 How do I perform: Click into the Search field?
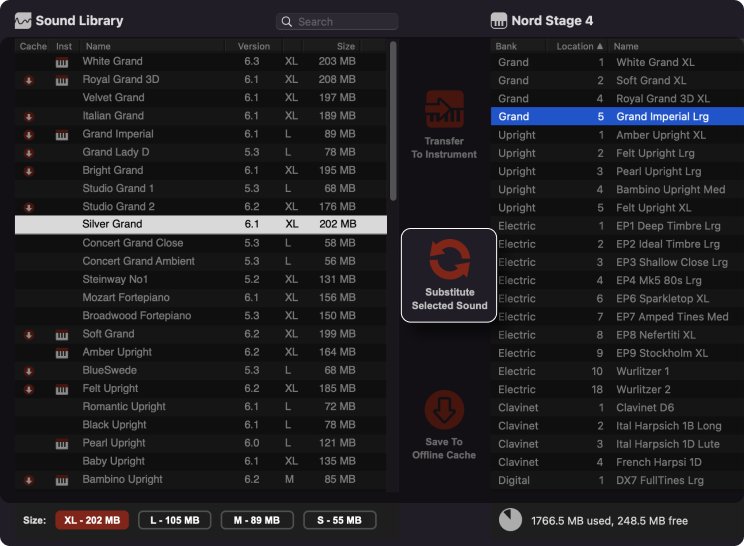click(x=337, y=22)
